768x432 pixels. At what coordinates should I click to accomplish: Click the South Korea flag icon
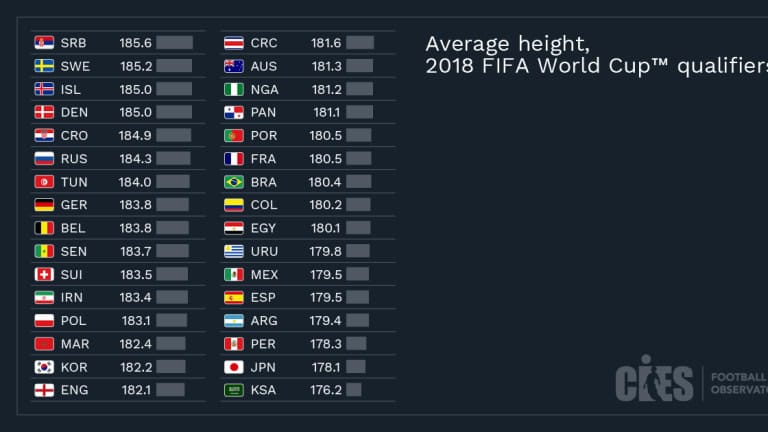[x=44, y=367]
